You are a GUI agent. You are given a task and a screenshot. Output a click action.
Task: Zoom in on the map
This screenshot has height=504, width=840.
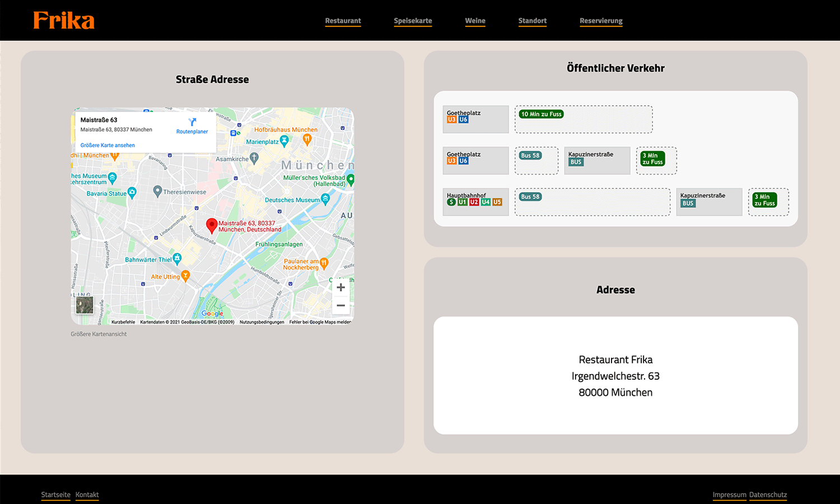coord(340,287)
